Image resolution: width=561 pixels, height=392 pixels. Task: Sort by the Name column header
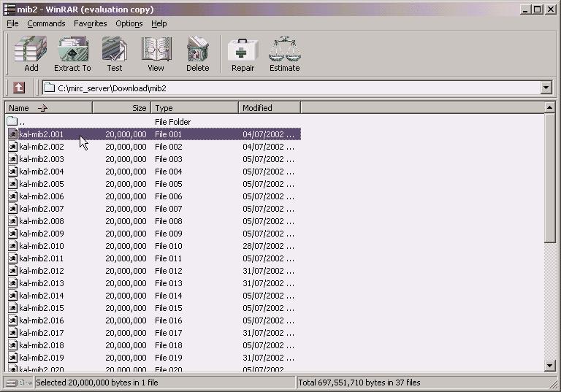pos(49,107)
